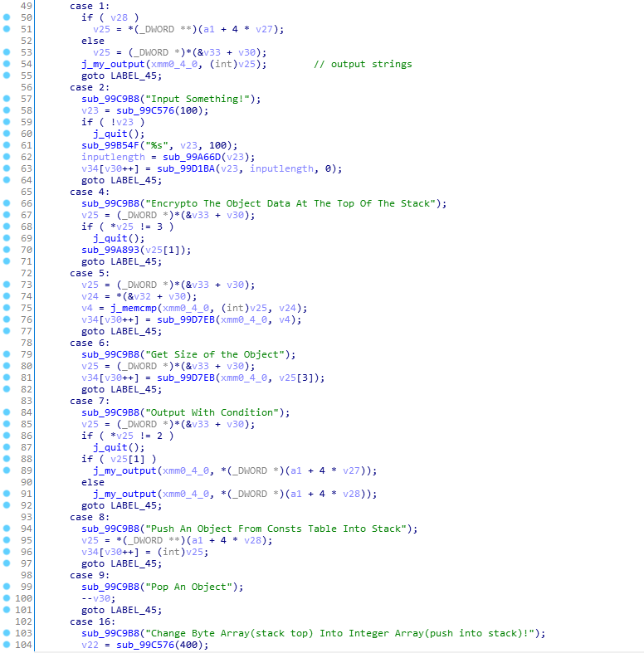Click the "case 16:" label
644x653 pixels.
pyautogui.click(x=92, y=621)
